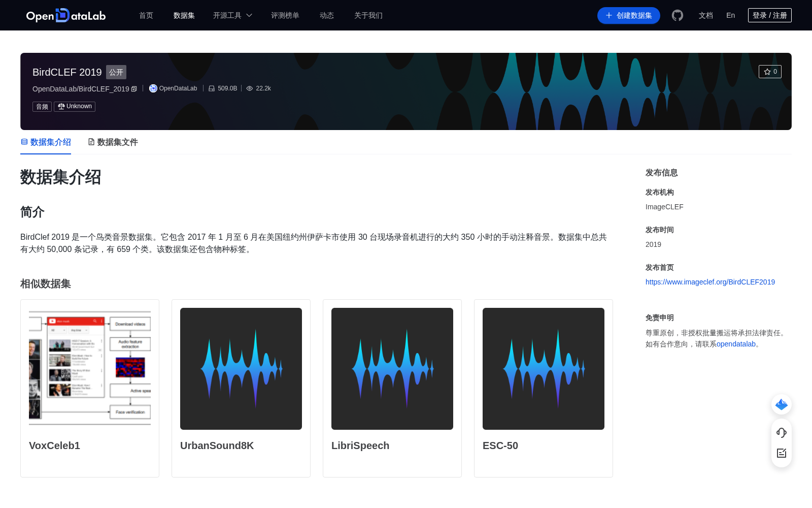Click the ImageCLEF publisher text
The height and width of the screenshot is (508, 812).
coord(664,207)
